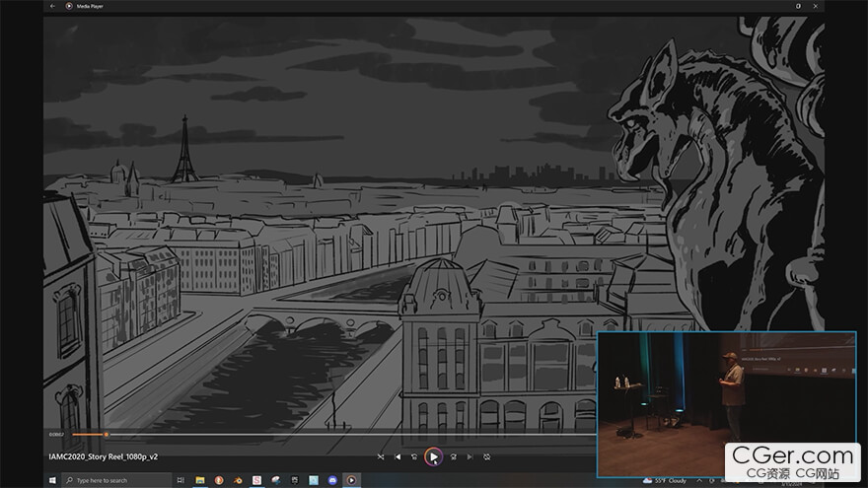Jump to the next track

click(x=470, y=457)
